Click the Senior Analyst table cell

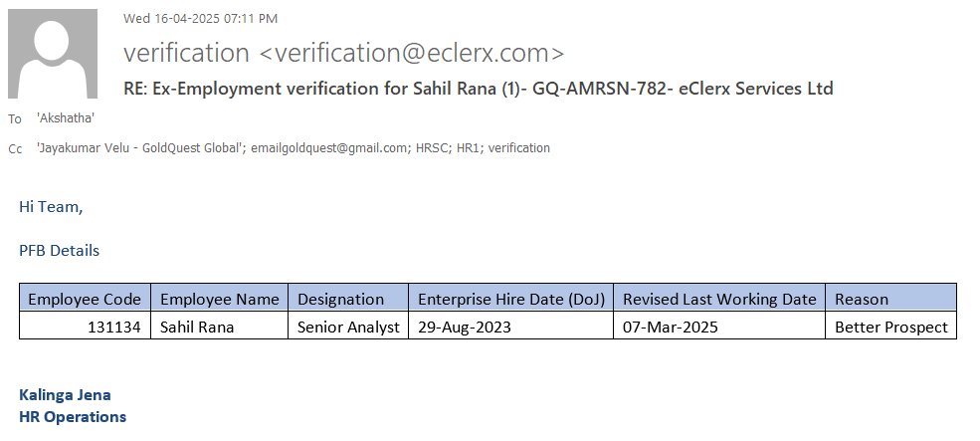coord(348,327)
